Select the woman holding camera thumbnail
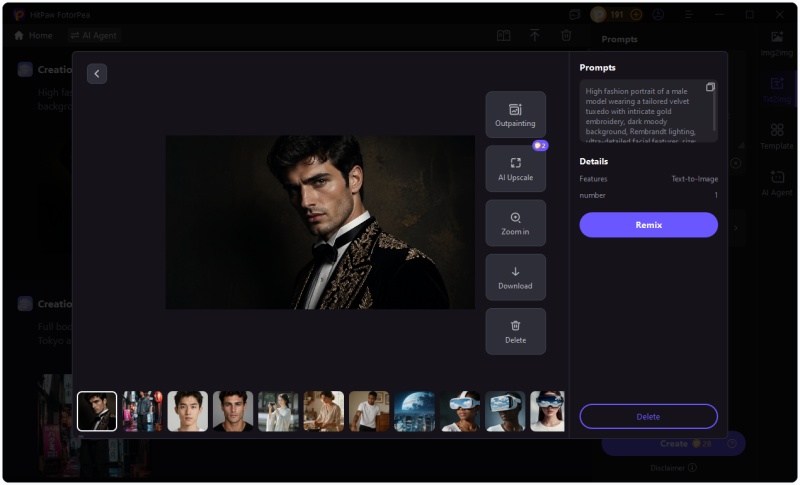Viewport: 800px width, 485px height. click(279, 412)
